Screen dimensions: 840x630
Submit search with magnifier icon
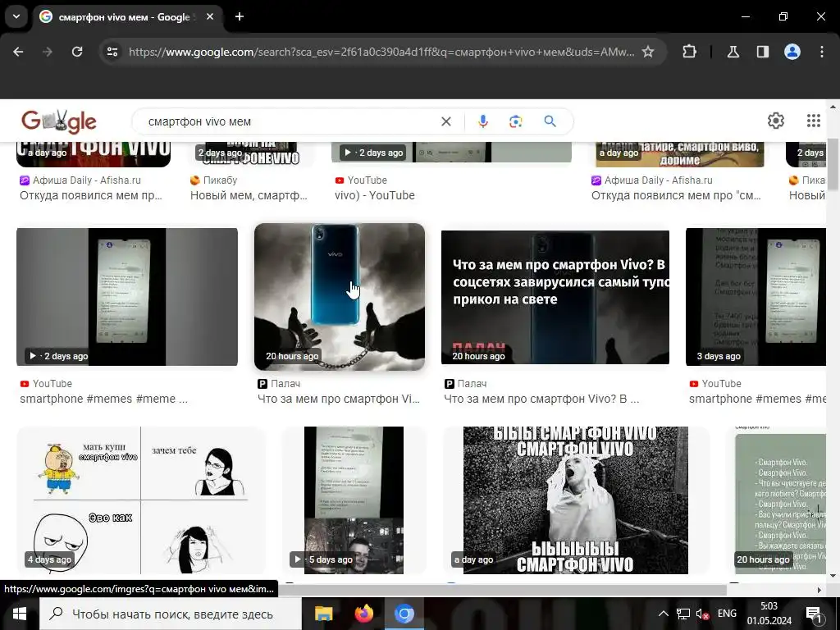pyautogui.click(x=550, y=121)
